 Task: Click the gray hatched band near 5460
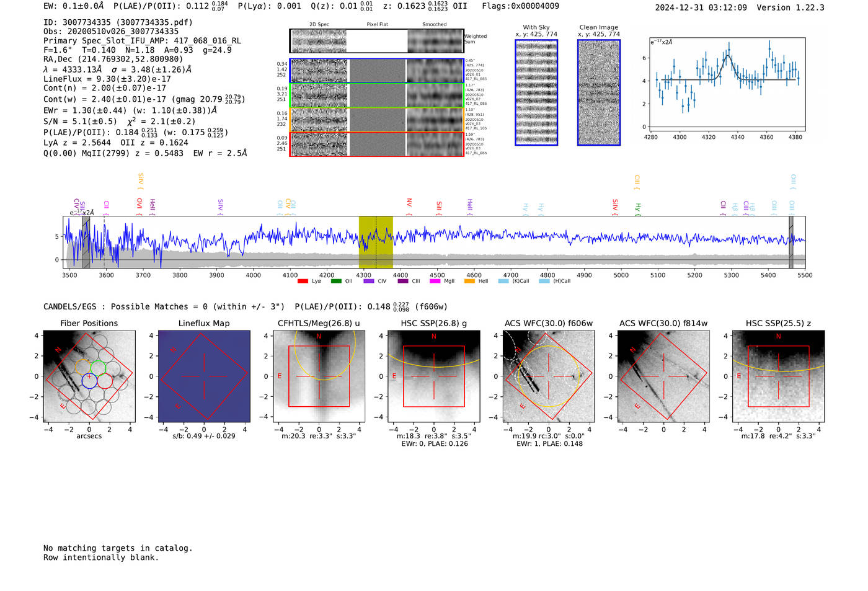pyautogui.click(x=791, y=242)
